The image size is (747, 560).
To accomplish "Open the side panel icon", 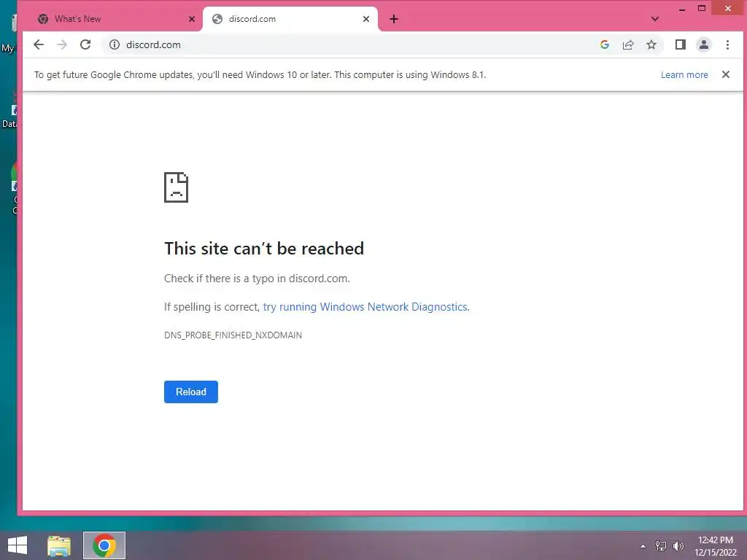I will tap(681, 44).
